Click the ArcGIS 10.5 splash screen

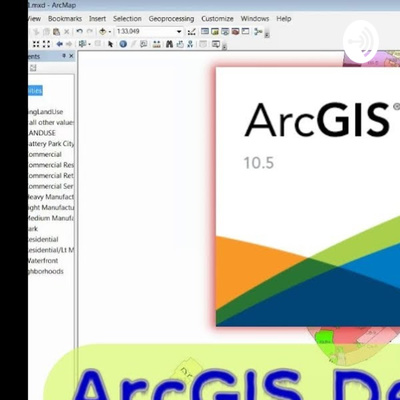pos(308,197)
